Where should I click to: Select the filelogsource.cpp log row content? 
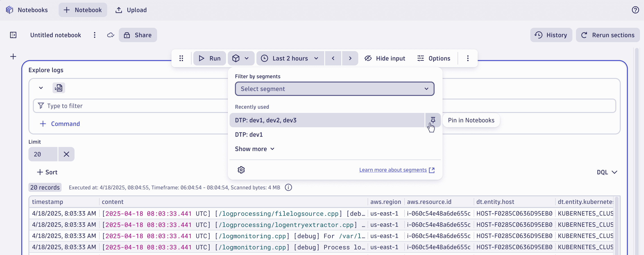234,214
